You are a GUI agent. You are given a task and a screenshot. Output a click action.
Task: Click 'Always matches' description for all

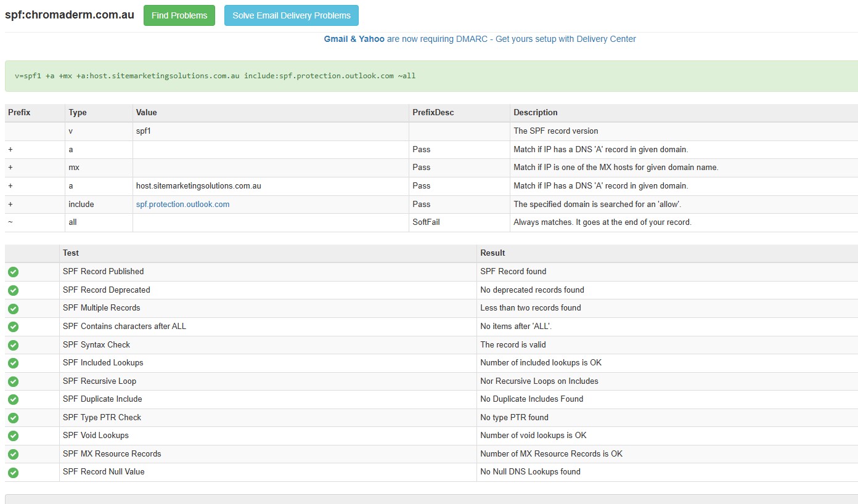[x=602, y=222]
